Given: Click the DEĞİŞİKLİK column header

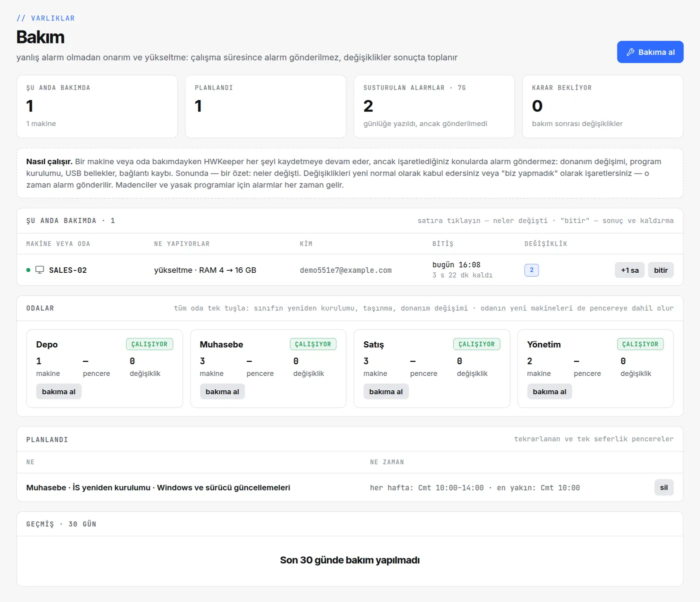Looking at the screenshot, I should coord(546,244).
